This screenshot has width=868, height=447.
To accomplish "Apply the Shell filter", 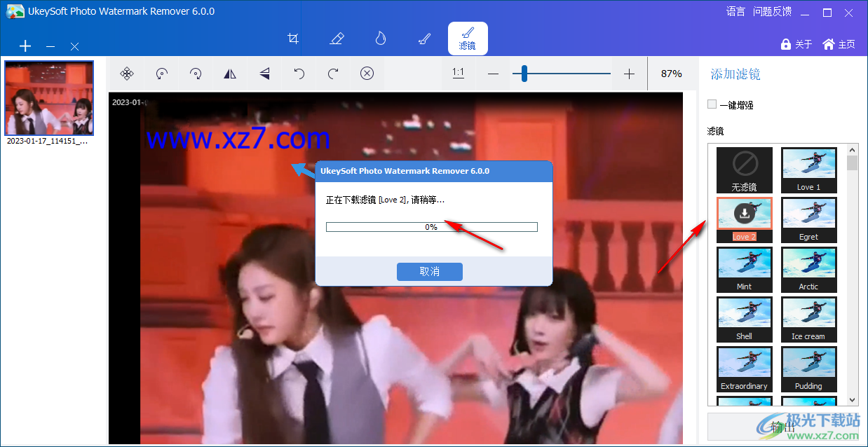I will coord(745,319).
